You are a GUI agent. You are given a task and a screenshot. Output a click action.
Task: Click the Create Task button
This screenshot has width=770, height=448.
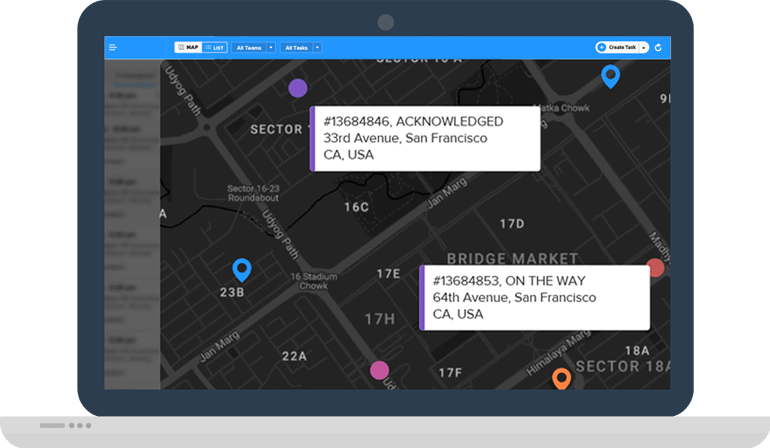coord(618,47)
